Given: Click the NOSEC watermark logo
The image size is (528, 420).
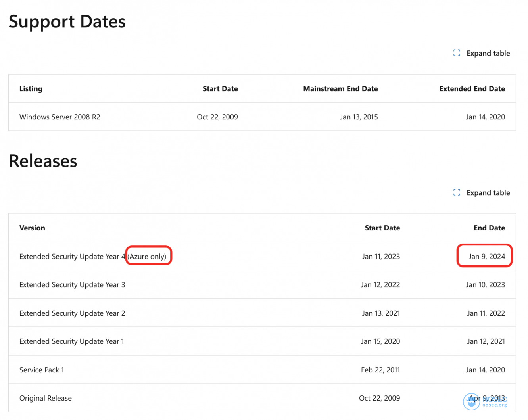Looking at the screenshot, I should pyautogui.click(x=472, y=402).
